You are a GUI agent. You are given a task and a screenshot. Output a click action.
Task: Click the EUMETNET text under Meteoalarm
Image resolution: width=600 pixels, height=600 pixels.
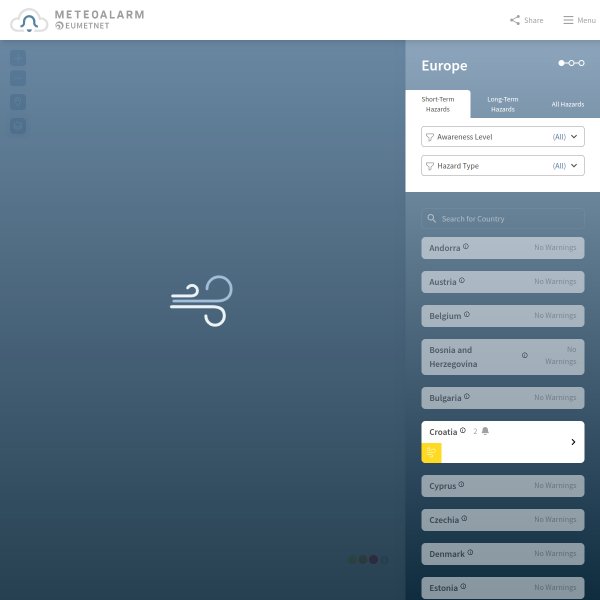click(x=87, y=26)
